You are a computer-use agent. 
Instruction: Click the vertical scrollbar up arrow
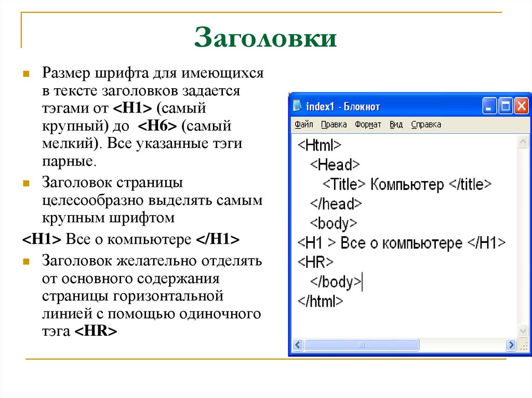click(x=523, y=141)
